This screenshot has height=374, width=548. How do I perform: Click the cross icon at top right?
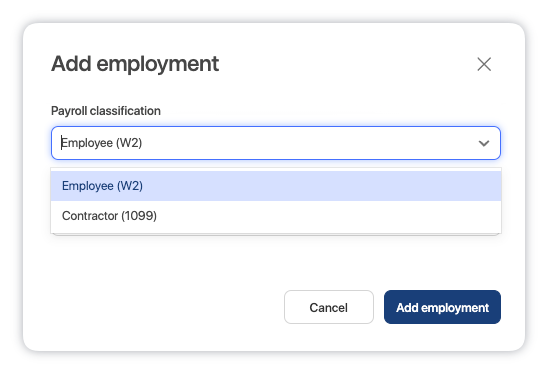(x=484, y=64)
